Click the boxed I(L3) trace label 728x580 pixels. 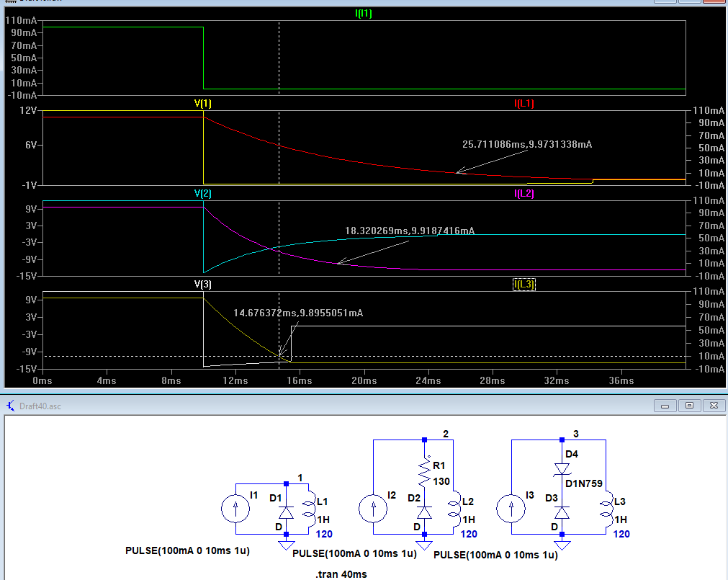tap(523, 284)
